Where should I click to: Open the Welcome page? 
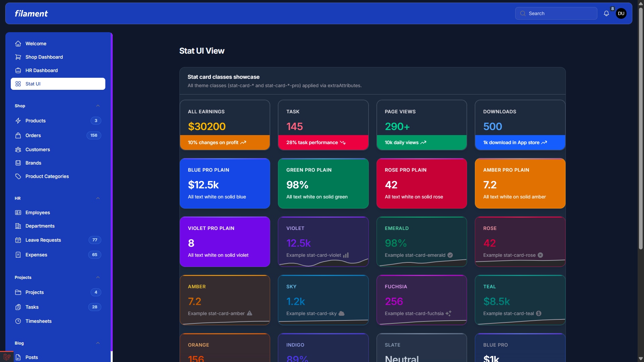tap(58, 44)
